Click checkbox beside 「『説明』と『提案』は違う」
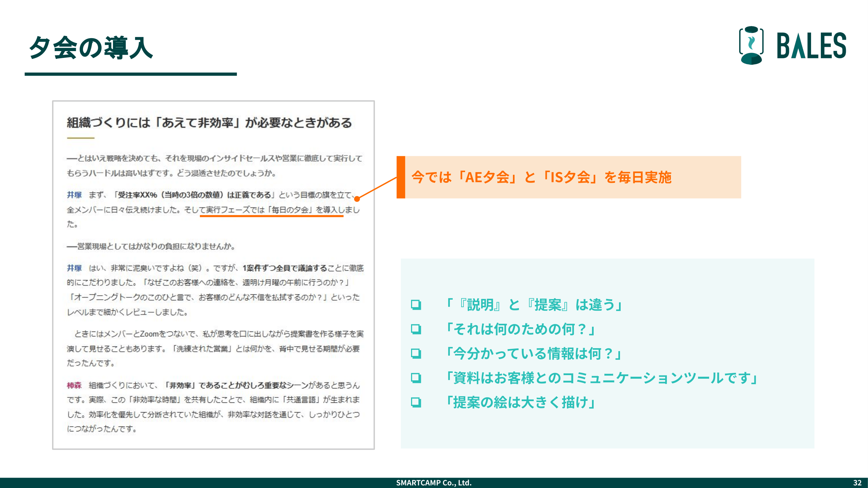This screenshot has height=488, width=868. pyautogui.click(x=416, y=305)
